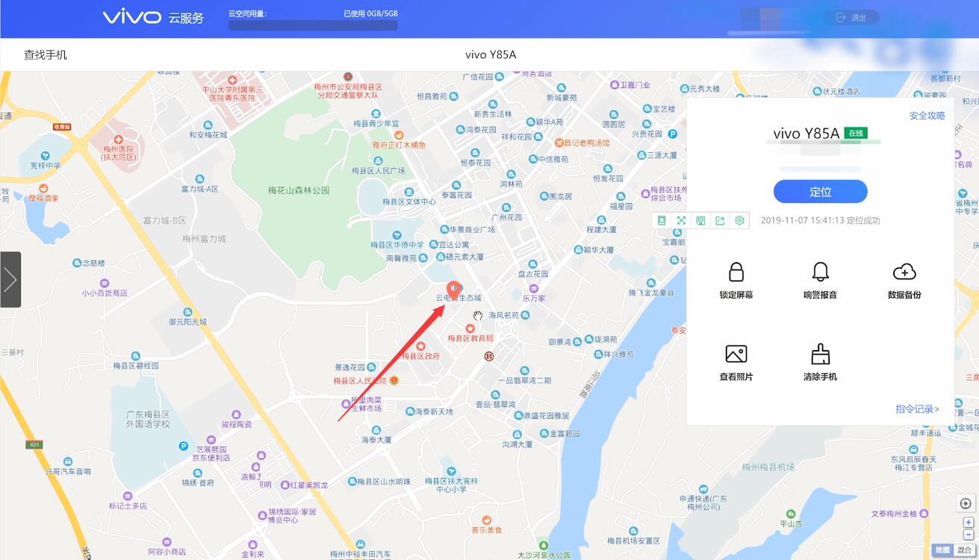The height and width of the screenshot is (560, 979).
Task: Click the 文泰梅州金柚 shop marker
Action: click(x=924, y=513)
